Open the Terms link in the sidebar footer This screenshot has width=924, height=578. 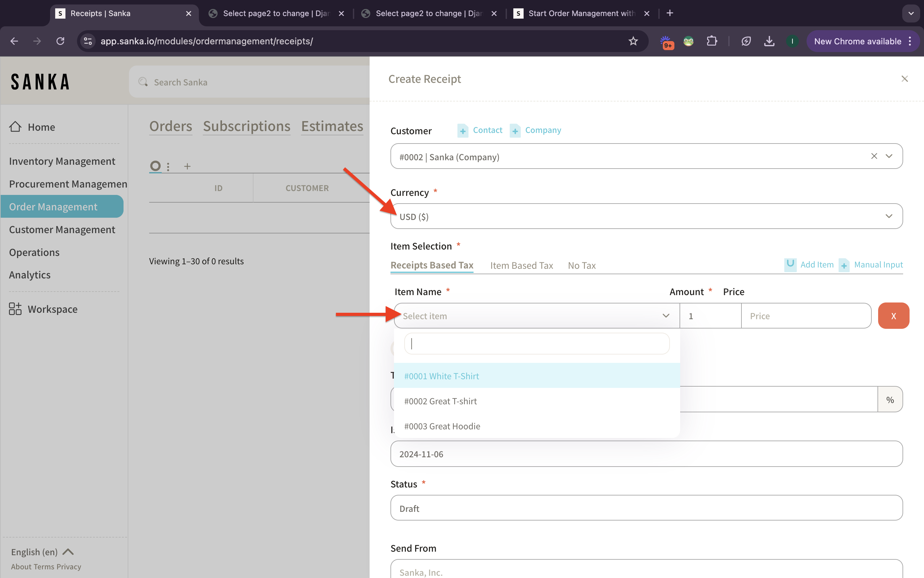click(x=44, y=566)
